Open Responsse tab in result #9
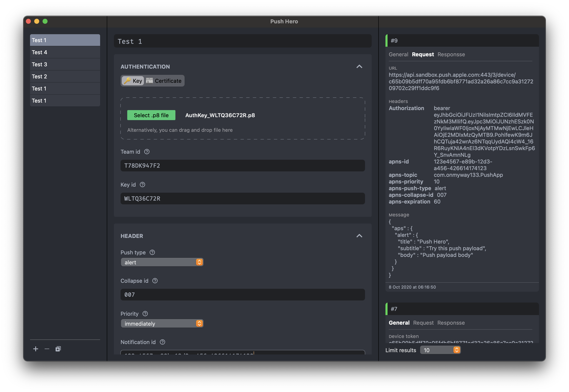 pyautogui.click(x=451, y=55)
